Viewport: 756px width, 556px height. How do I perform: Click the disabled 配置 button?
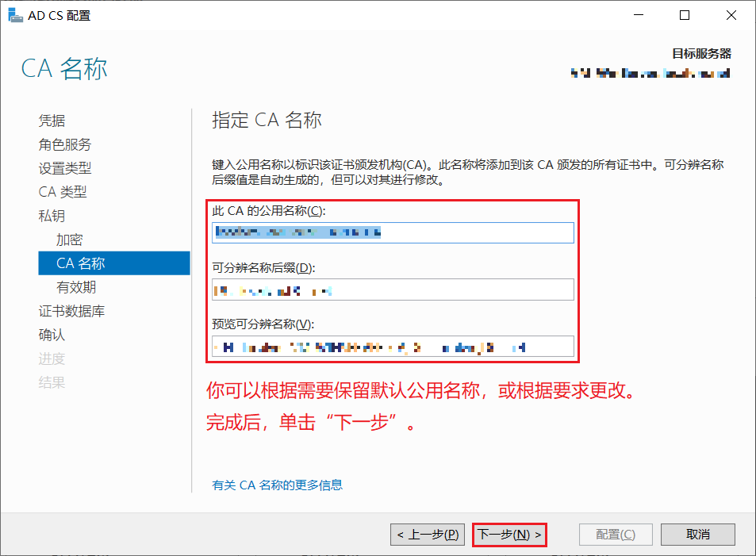615,534
